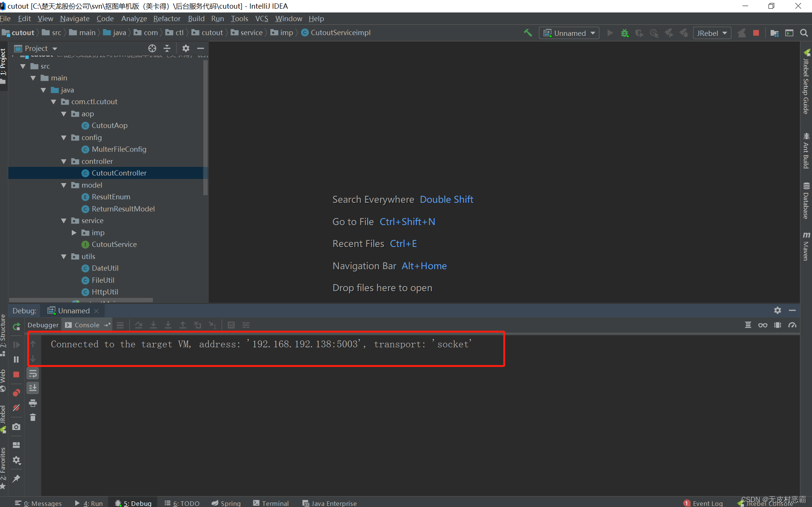Screen dimensions: 812x507
Task: Open the Project Structure icon in toolbar
Action: point(775,33)
